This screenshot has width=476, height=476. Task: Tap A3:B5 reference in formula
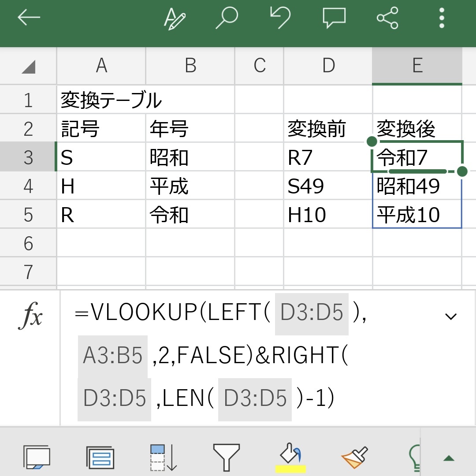(x=113, y=356)
